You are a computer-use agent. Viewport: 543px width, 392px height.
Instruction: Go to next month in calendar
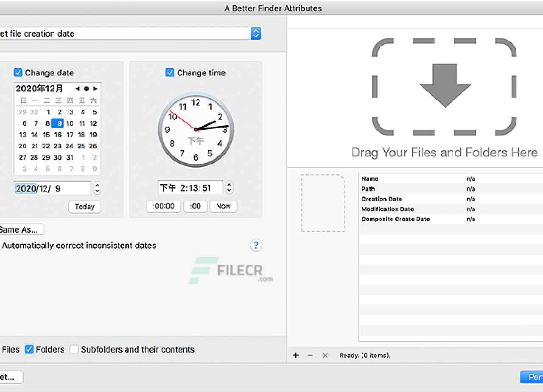(95, 89)
